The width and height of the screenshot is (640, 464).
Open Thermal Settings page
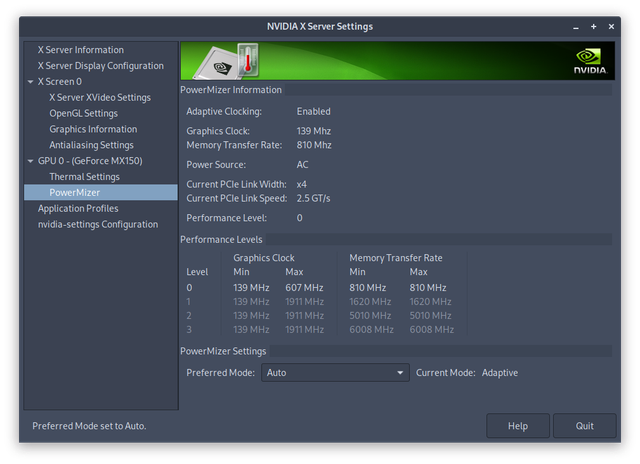[x=84, y=177]
